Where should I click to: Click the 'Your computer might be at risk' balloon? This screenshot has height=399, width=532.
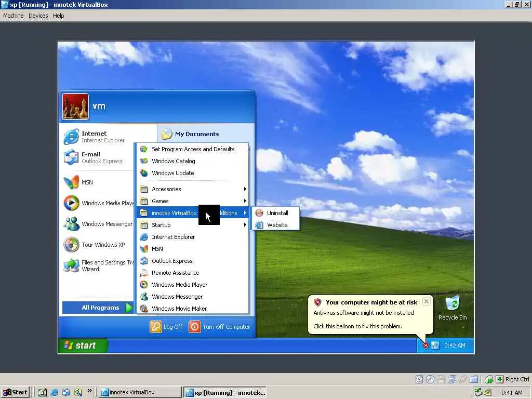pyautogui.click(x=370, y=314)
